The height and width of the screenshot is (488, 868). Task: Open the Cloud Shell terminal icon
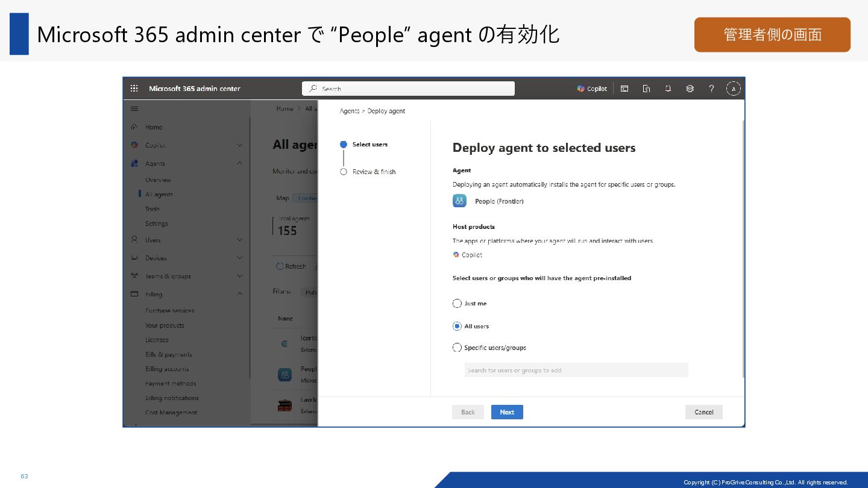[624, 89]
